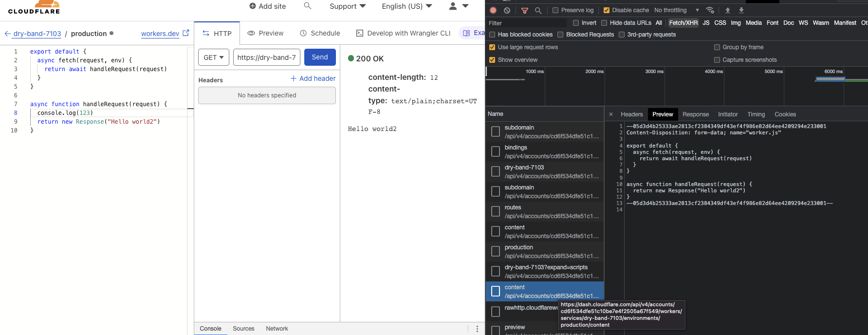Filter requests by Fetch/XHR
Image resolution: width=868 pixels, height=335 pixels.
pyautogui.click(x=683, y=23)
